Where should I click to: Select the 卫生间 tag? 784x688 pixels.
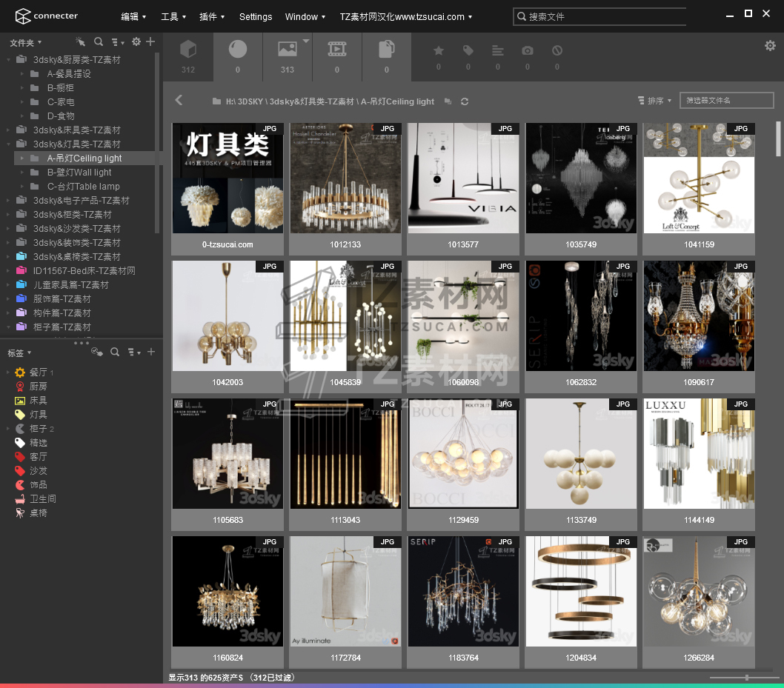click(x=42, y=498)
